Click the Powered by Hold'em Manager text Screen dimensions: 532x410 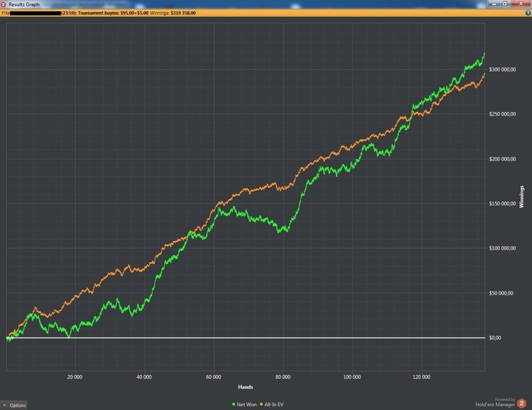tap(496, 402)
